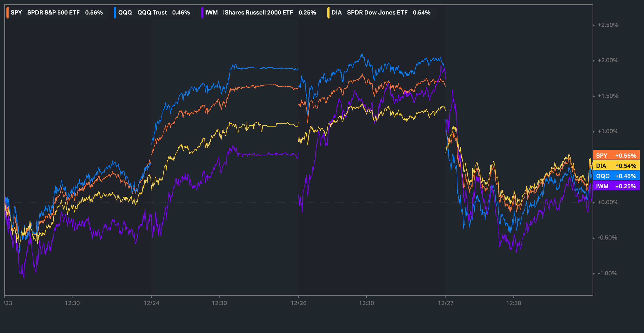The width and height of the screenshot is (644, 333).
Task: Click the 12/24 date marker on time axis
Action: (151, 303)
